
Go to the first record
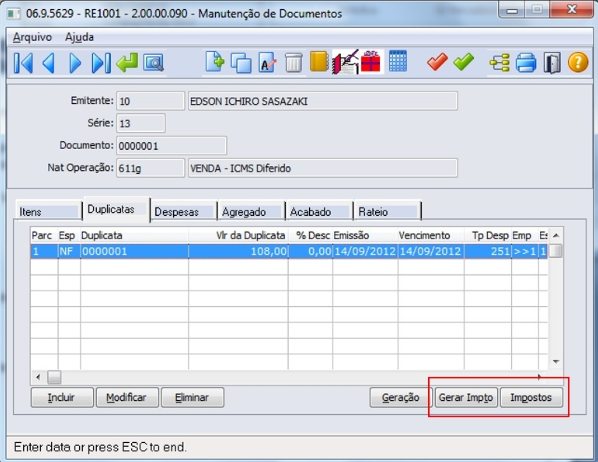click(x=23, y=63)
